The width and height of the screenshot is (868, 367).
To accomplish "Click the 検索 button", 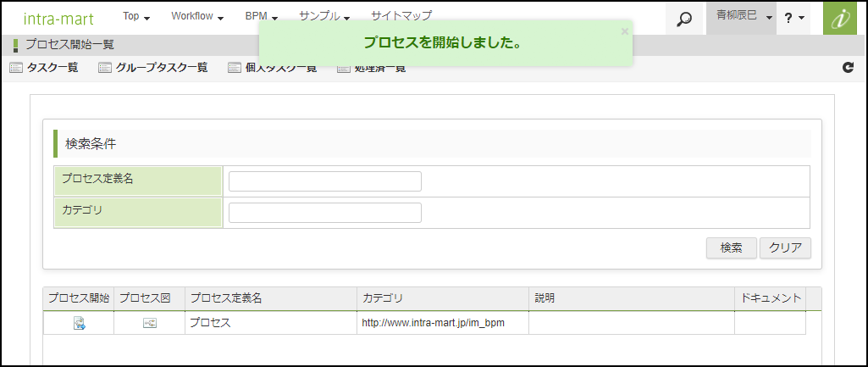I will pyautogui.click(x=732, y=247).
